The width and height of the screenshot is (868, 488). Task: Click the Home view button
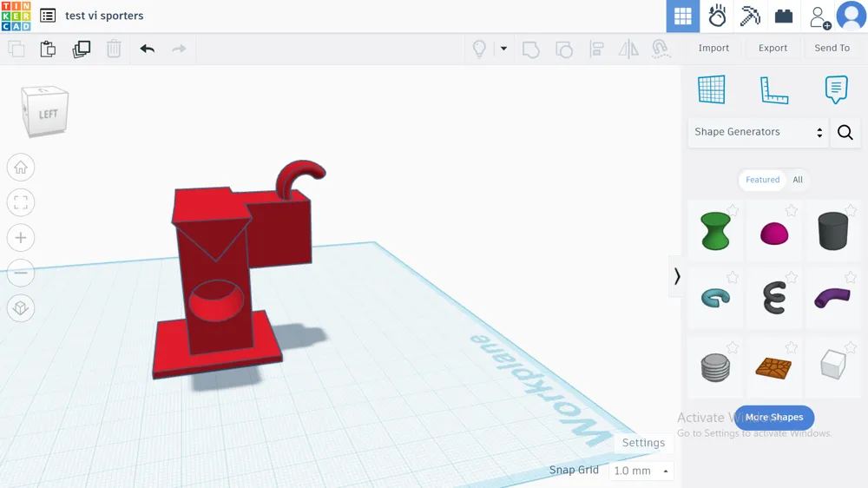[21, 168]
